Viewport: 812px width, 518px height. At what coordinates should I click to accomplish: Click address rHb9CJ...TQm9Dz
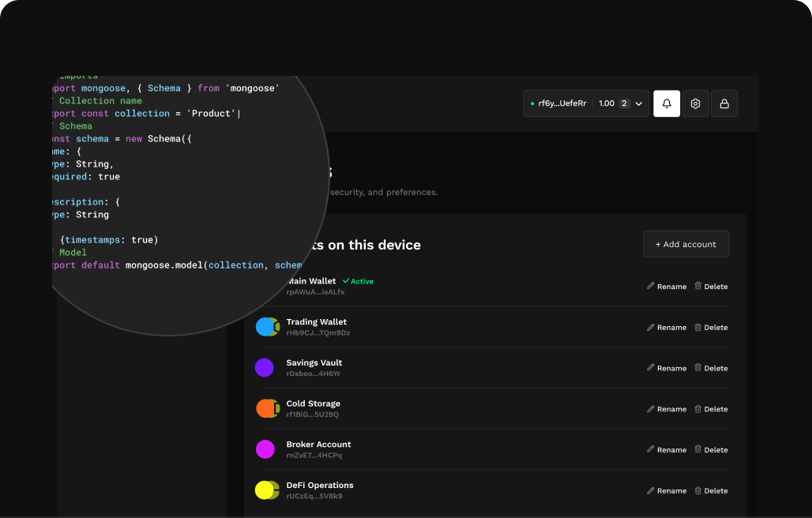[318, 332]
